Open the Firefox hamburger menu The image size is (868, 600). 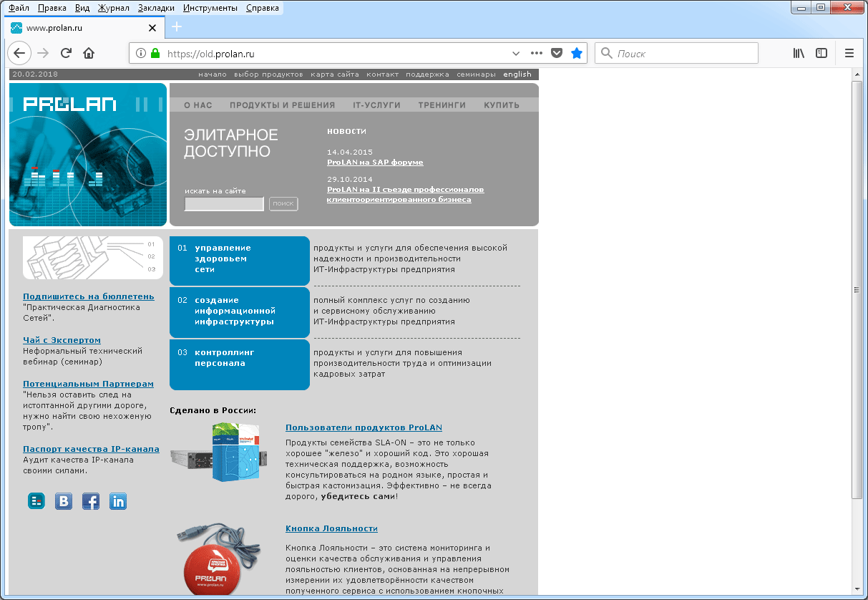coord(849,53)
